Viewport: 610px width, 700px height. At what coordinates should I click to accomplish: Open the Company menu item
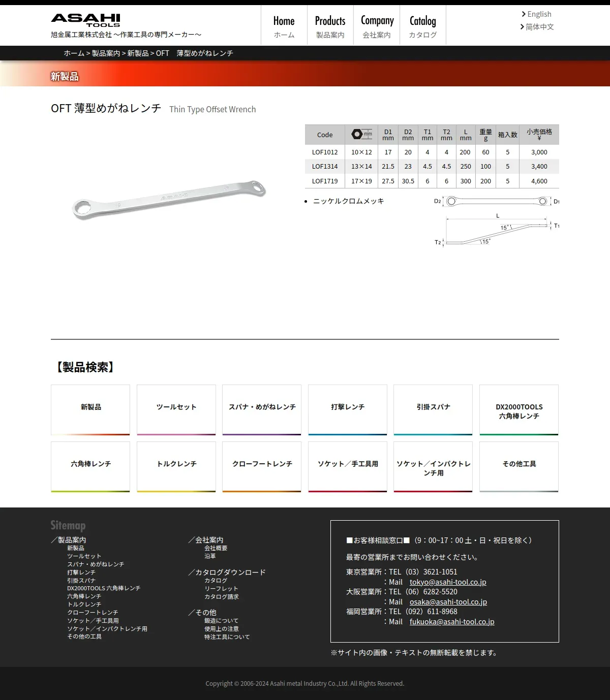click(377, 25)
